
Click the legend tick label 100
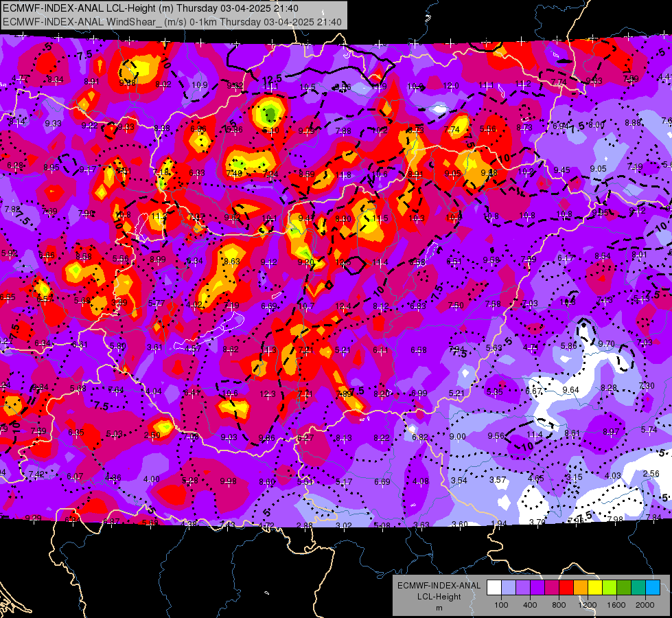501,605
